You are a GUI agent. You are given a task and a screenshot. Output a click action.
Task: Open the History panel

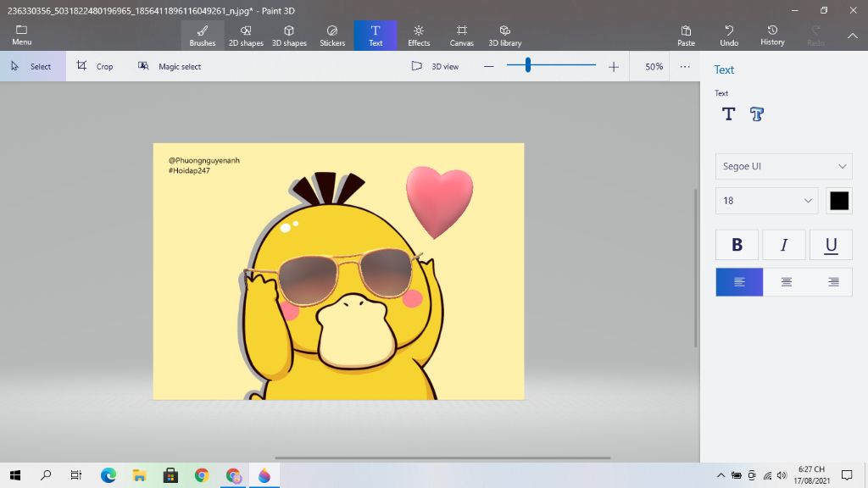pyautogui.click(x=772, y=36)
